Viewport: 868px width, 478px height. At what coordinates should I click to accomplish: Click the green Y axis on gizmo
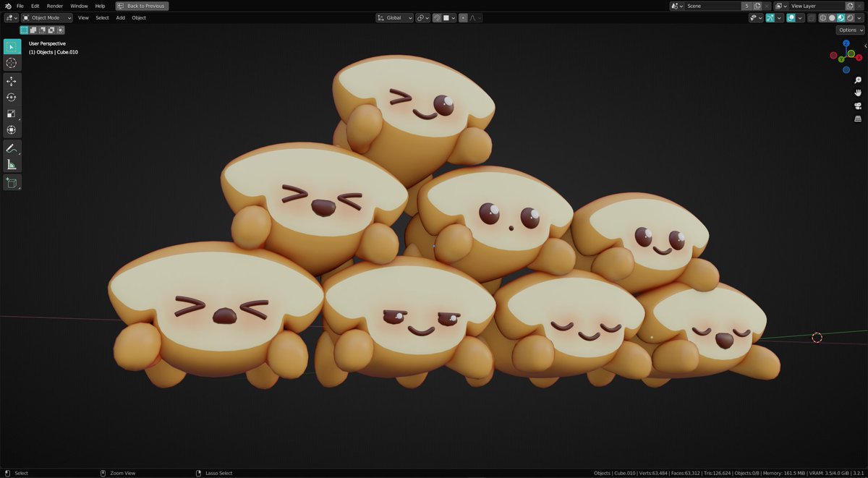(841, 59)
